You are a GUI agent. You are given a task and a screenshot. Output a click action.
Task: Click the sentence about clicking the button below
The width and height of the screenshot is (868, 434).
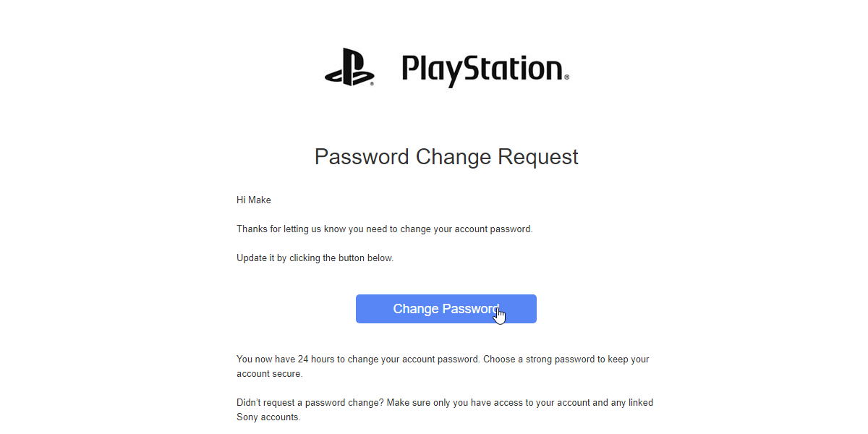[x=315, y=258]
